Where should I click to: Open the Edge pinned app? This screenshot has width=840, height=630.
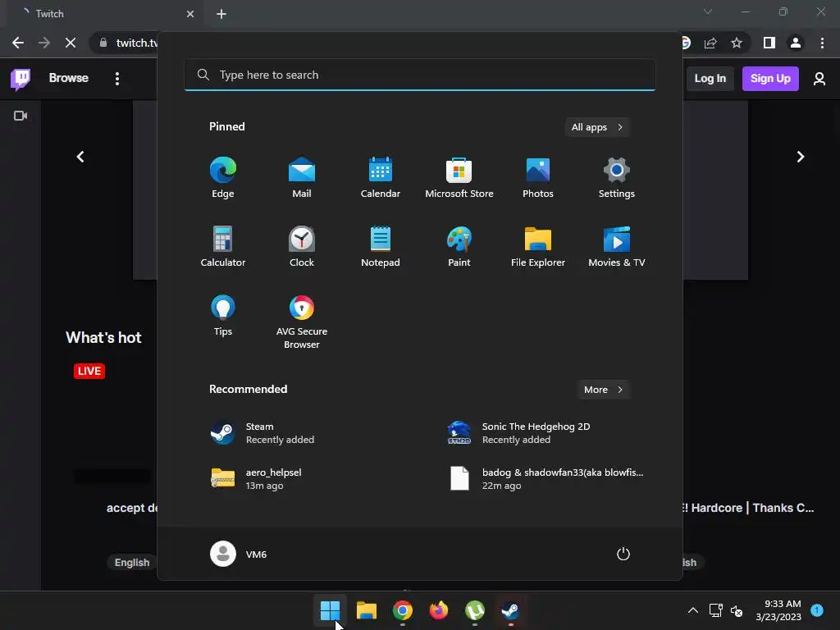[223, 177]
